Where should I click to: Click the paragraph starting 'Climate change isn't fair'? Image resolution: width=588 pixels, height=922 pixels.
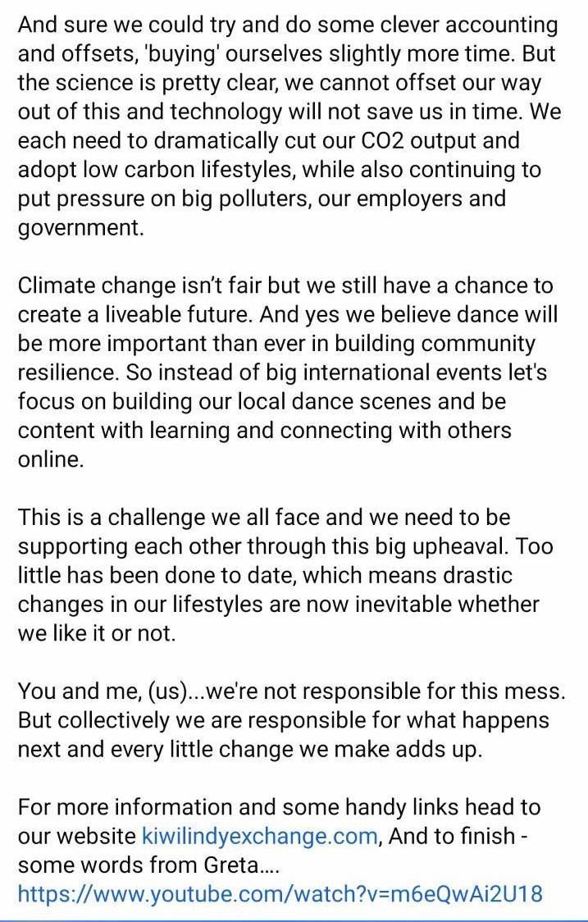(288, 372)
